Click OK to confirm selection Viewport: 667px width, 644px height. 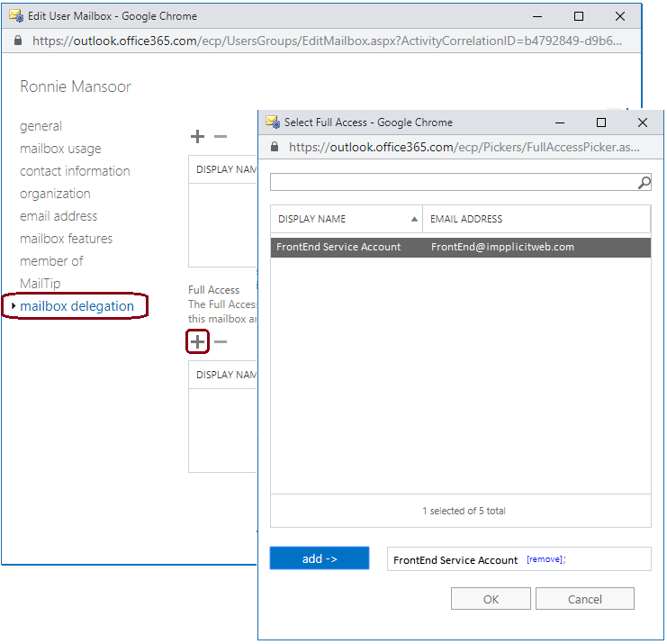click(491, 599)
